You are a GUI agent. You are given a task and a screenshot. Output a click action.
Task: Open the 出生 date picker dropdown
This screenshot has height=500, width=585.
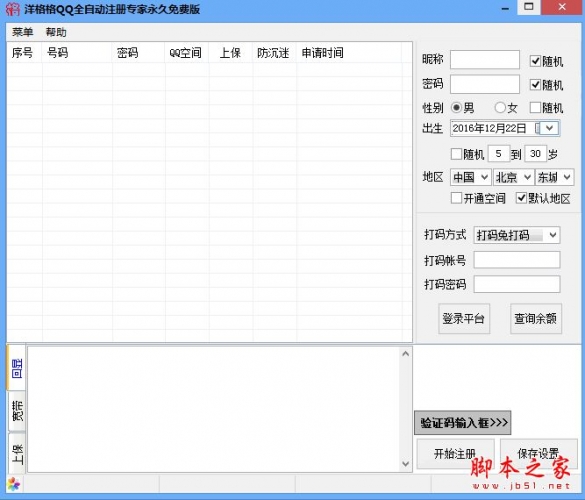click(549, 128)
